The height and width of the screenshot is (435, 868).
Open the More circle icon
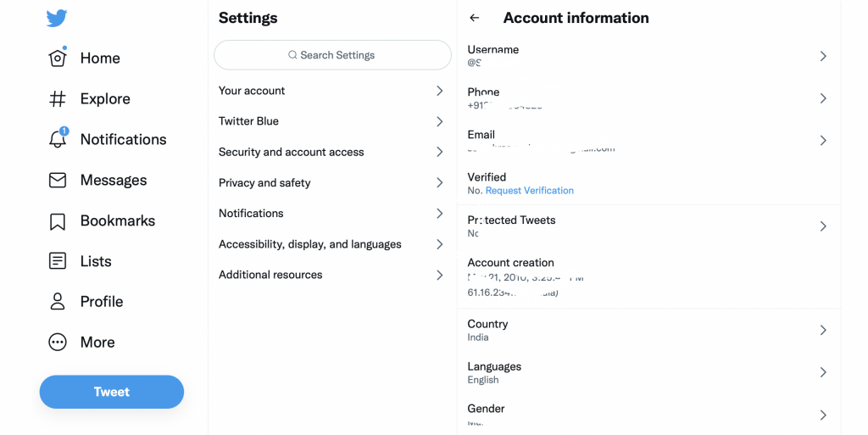pos(58,343)
